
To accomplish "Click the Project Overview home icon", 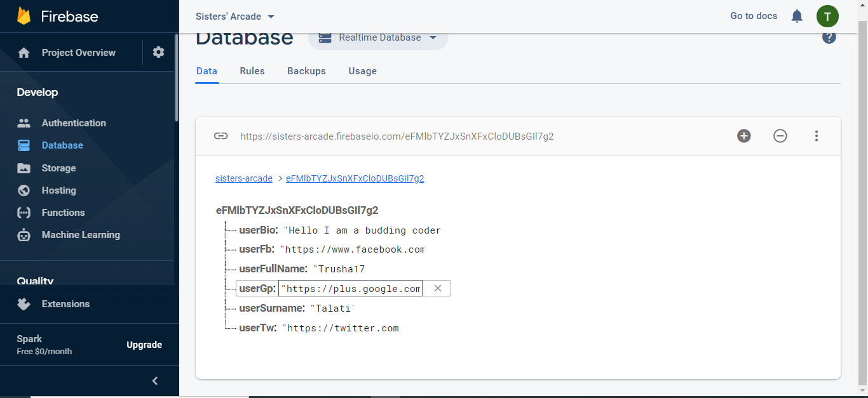I will tap(24, 53).
